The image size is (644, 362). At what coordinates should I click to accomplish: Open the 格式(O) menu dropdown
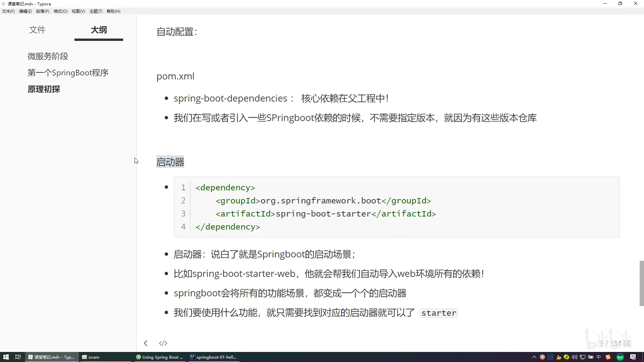[x=60, y=11]
